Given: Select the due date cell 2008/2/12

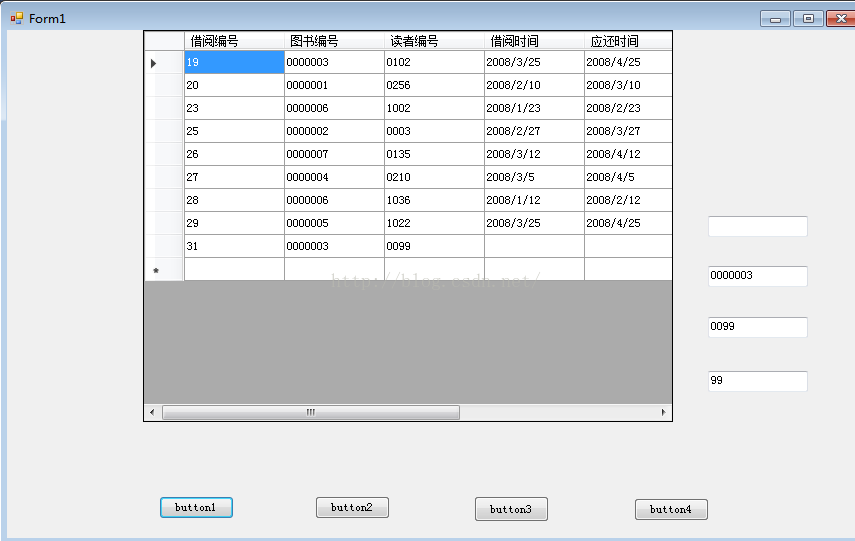Looking at the screenshot, I should click(x=628, y=200).
